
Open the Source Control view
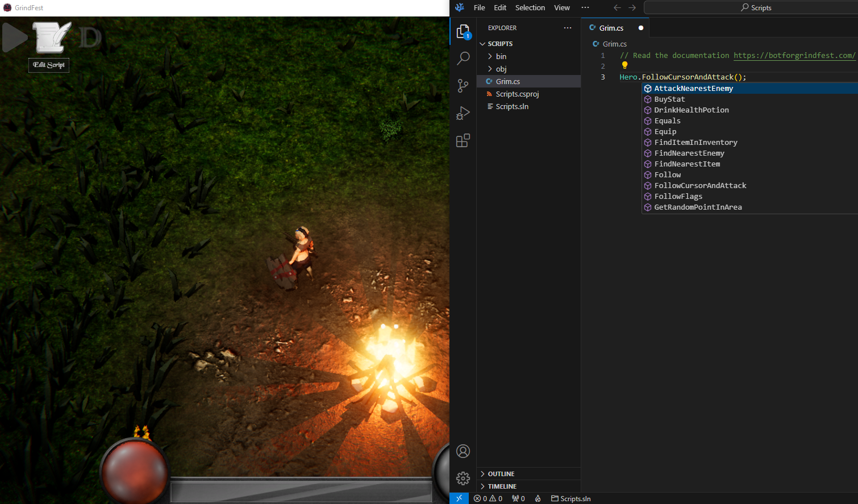click(463, 85)
